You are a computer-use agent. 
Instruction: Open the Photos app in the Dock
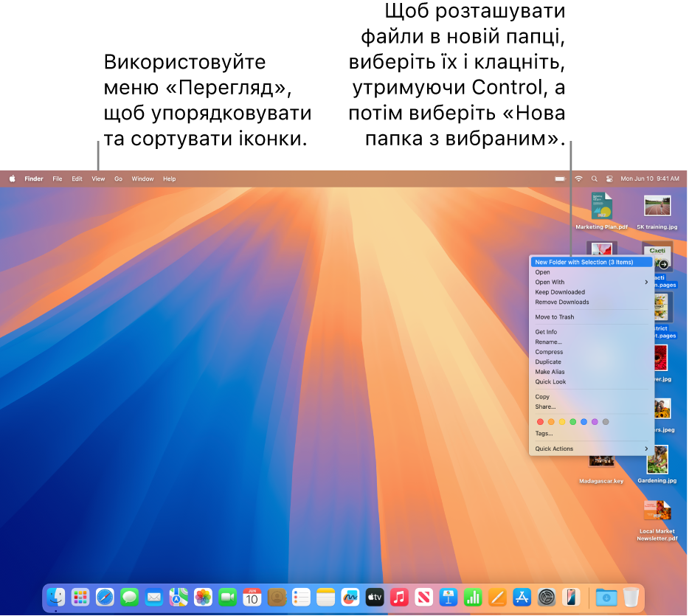tap(203, 598)
